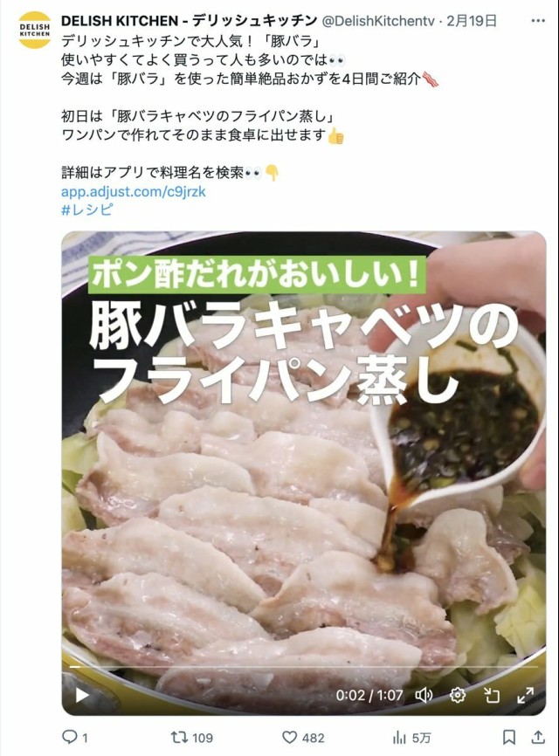Click the reply icon with 1 reply
Image resolution: width=559 pixels, height=756 pixels.
[x=70, y=737]
